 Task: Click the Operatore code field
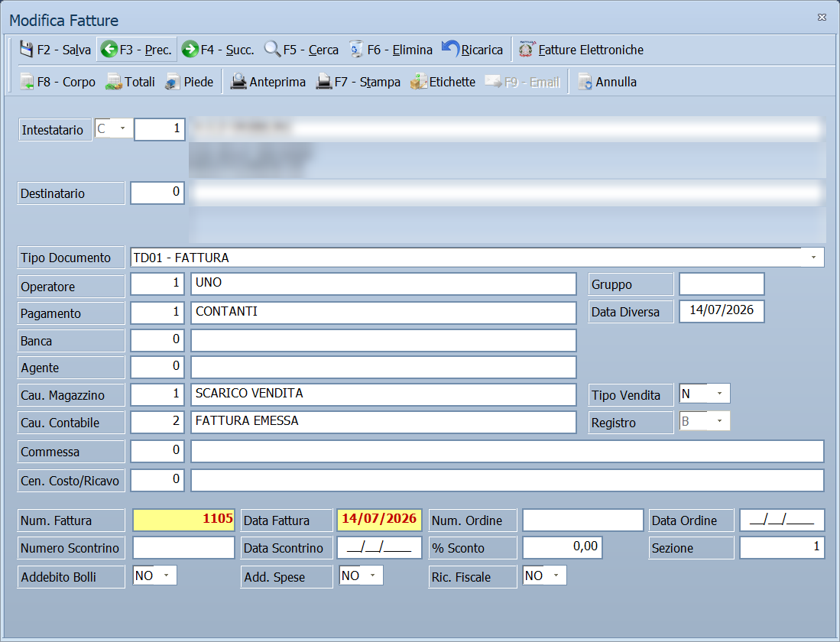coord(157,284)
